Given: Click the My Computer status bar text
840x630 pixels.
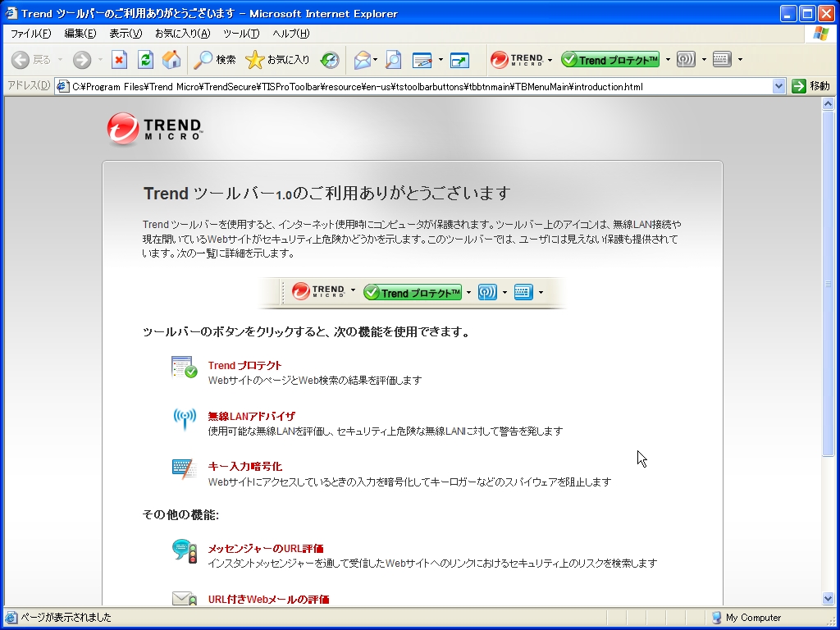Looking at the screenshot, I should pos(753,617).
